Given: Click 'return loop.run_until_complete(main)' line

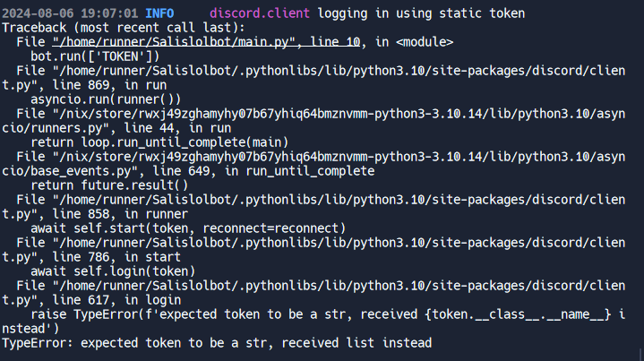Looking at the screenshot, I should 159,142.
